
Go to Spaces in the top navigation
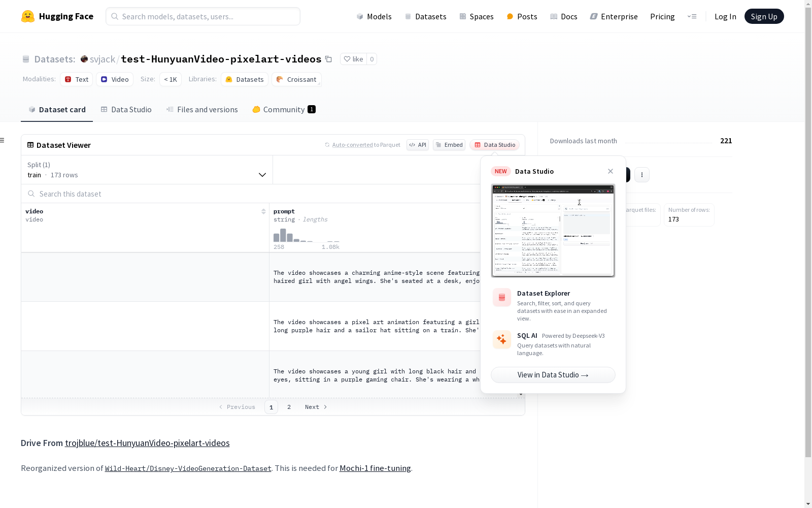pos(477,16)
